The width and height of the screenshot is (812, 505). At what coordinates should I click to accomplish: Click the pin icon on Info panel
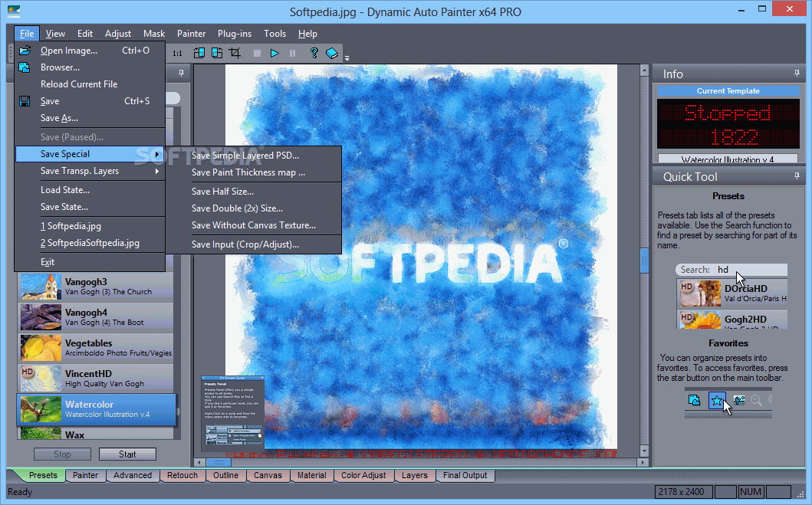[x=797, y=74]
